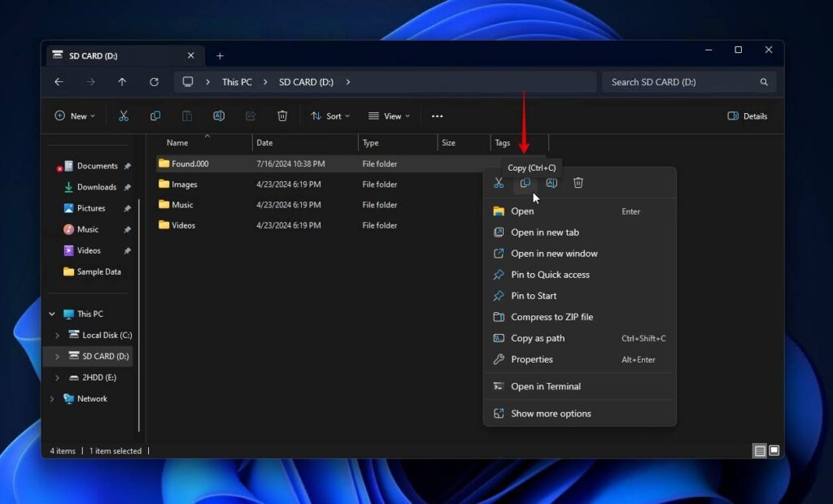Click the Delete trash icon in the toolbar
Screen dimensions: 833x504
coord(282,115)
